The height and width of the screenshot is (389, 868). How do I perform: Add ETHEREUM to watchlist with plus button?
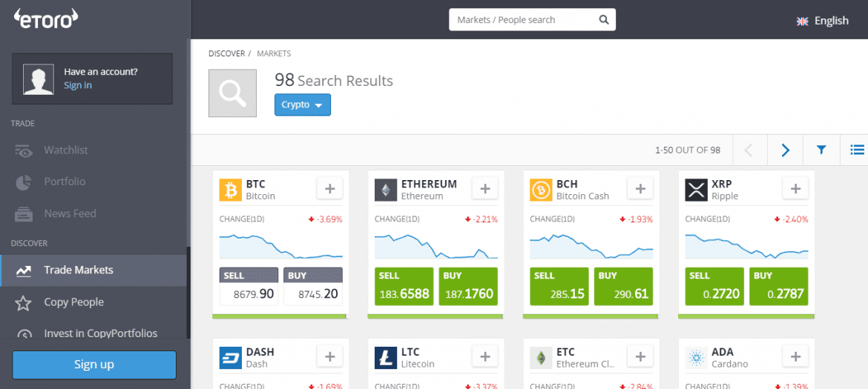click(485, 189)
